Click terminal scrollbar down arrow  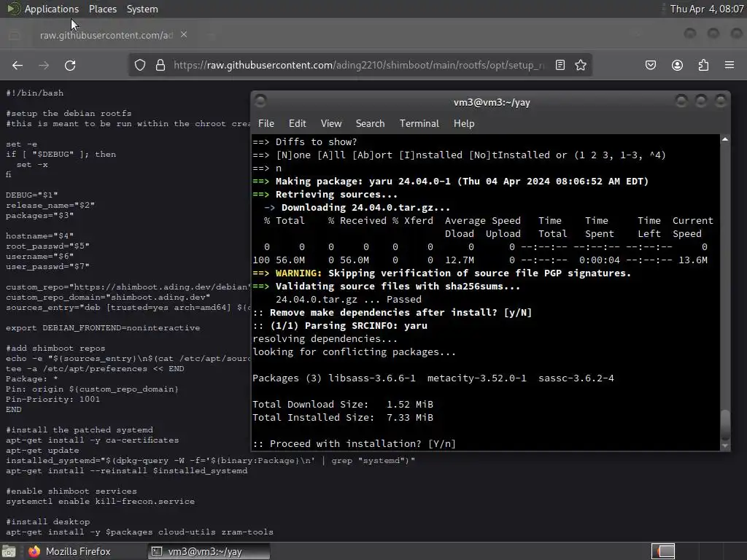point(724,446)
